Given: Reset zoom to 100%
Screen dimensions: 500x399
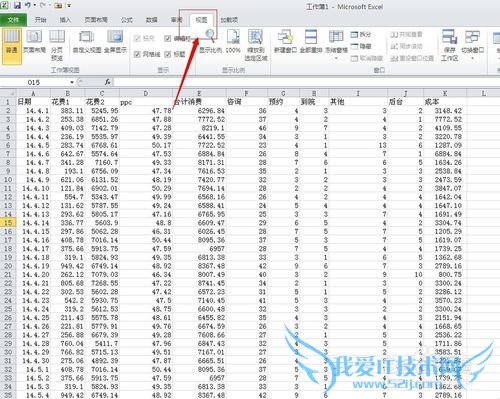Looking at the screenshot, I should click(233, 42).
